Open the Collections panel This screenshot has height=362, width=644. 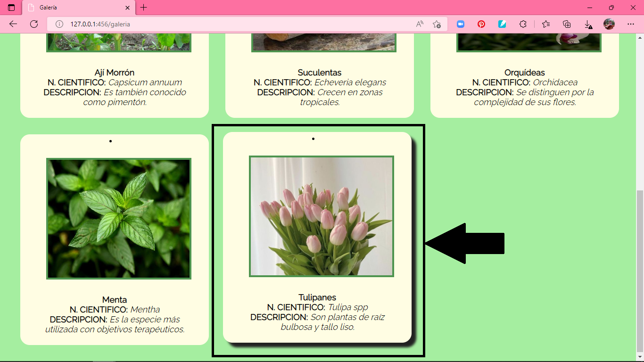pos(566,24)
